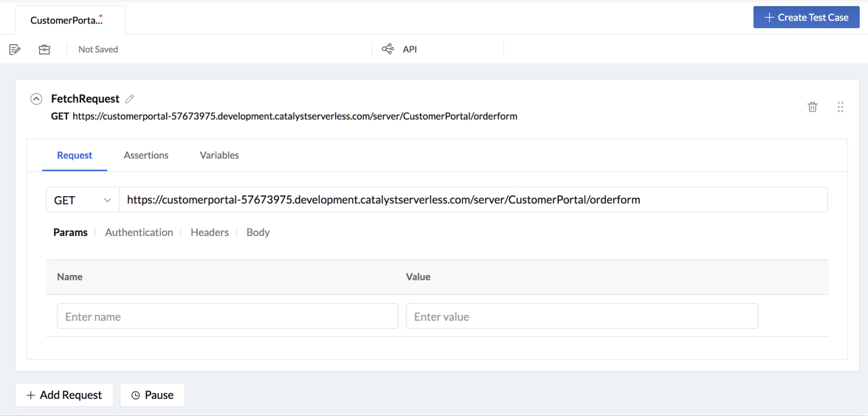The width and height of the screenshot is (868, 416).
Task: Open the Body section
Action: pos(258,232)
